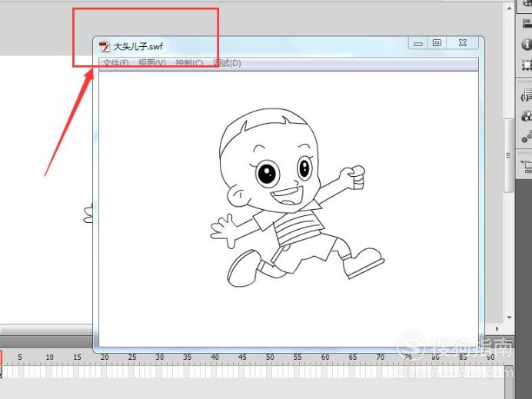Image resolution: width=532 pixels, height=399 pixels.
Task: Open the 文件(F) menu in SWF window
Action: click(115, 63)
